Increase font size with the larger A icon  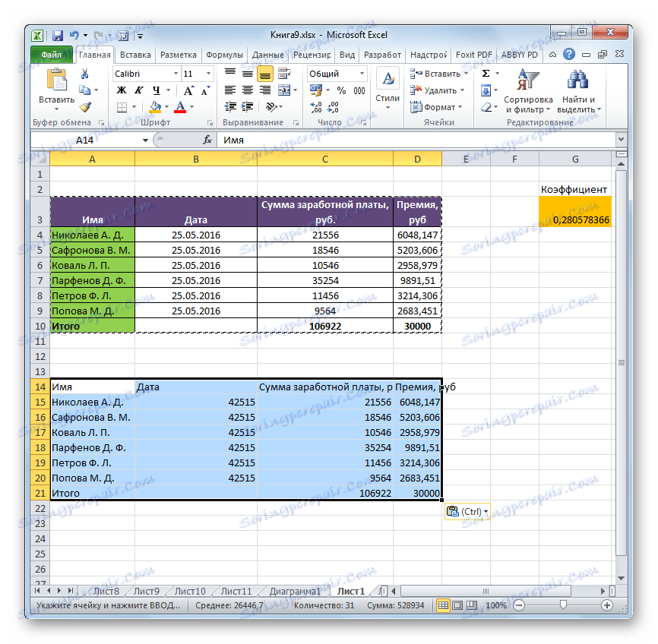(x=188, y=90)
